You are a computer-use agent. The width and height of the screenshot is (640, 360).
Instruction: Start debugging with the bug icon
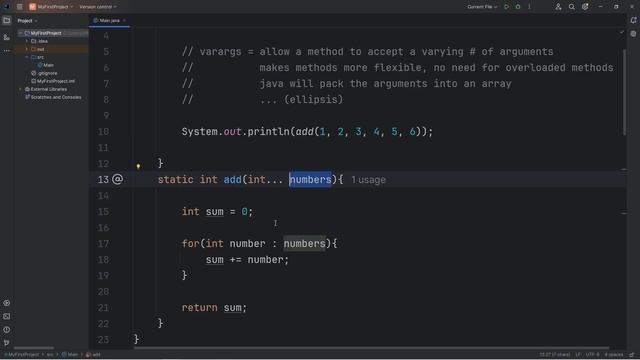[x=518, y=7]
